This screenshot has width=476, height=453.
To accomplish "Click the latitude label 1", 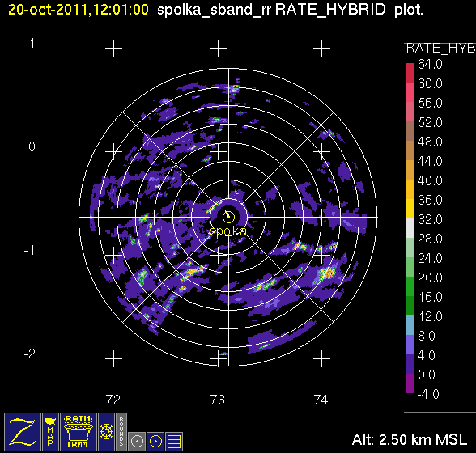I will click(32, 44).
